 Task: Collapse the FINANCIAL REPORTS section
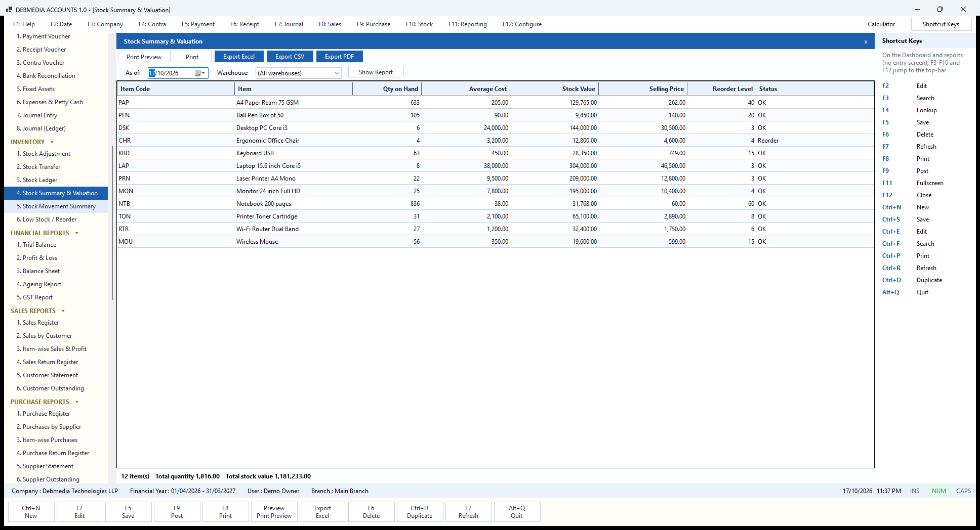77,233
